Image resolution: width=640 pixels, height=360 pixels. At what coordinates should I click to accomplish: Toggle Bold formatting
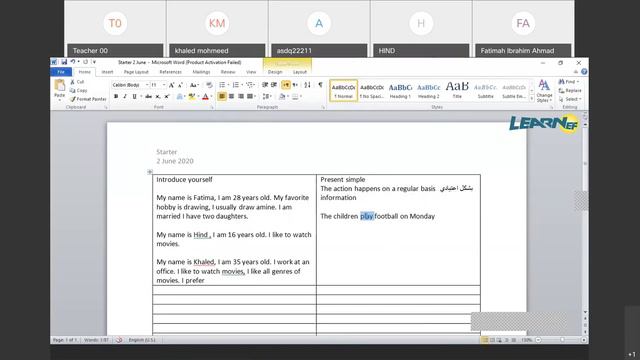click(x=116, y=97)
